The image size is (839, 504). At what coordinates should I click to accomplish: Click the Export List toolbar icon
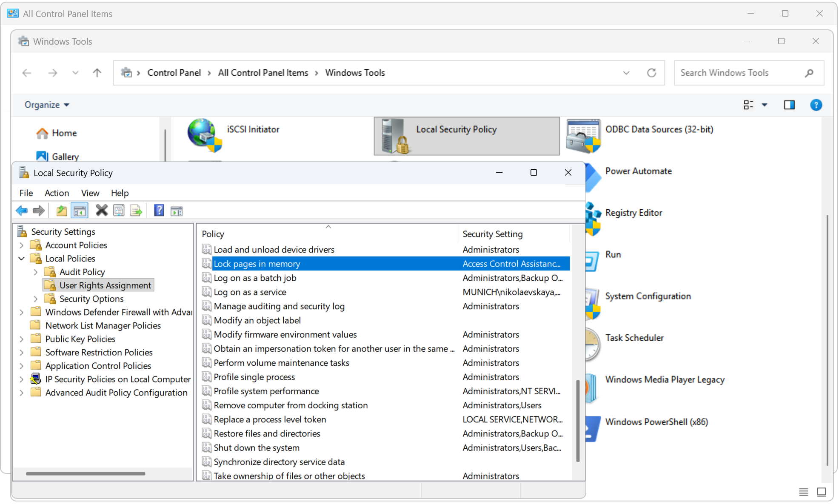pyautogui.click(x=136, y=211)
